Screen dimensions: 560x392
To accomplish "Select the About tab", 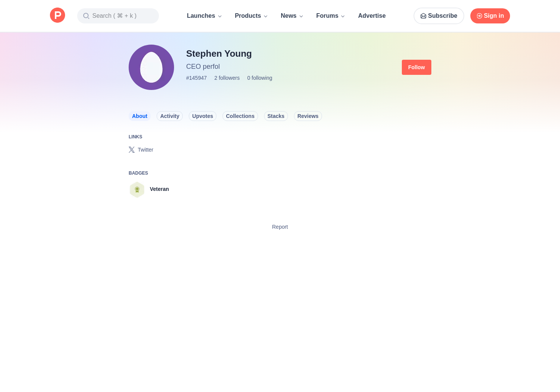I will point(140,116).
